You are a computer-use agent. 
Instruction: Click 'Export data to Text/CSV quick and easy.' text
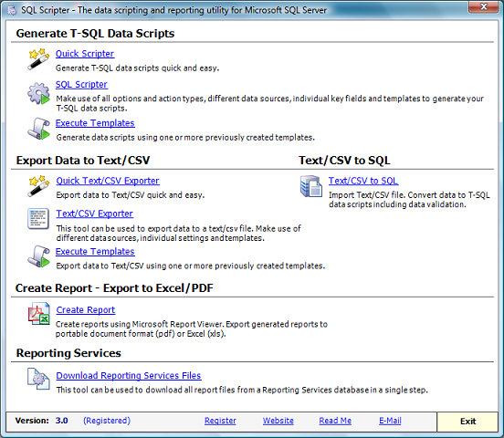click(x=131, y=195)
